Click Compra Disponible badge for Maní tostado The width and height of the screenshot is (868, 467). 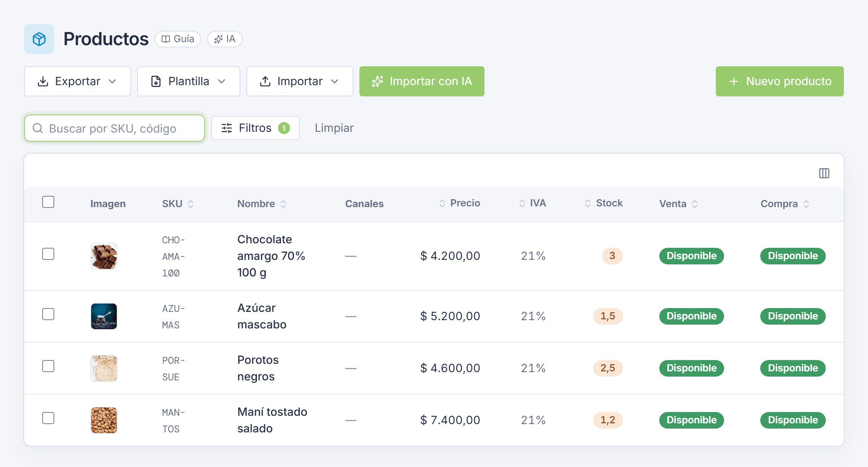[793, 420]
